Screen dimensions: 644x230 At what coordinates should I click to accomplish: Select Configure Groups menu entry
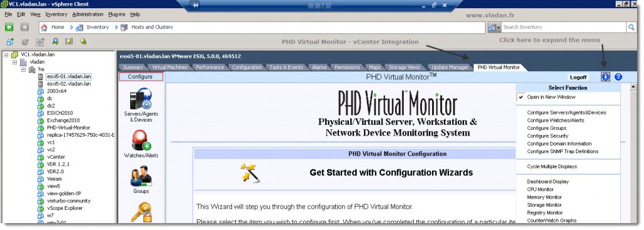pos(547,129)
